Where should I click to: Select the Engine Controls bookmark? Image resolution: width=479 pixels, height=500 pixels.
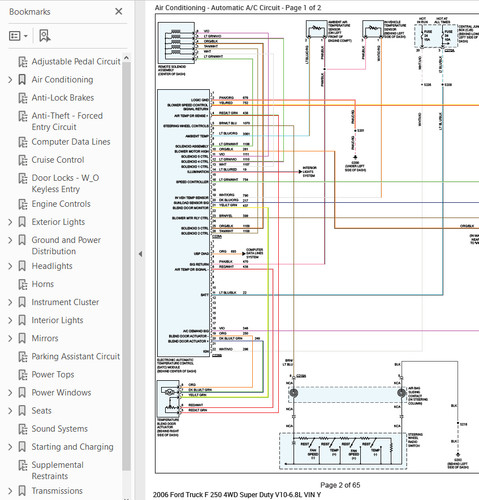point(61,204)
